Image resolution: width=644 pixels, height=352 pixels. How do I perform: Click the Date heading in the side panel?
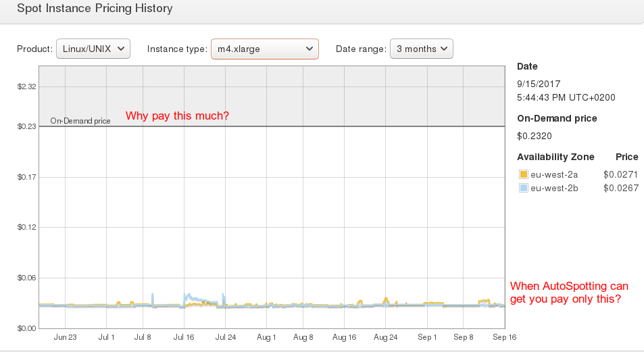click(x=527, y=66)
